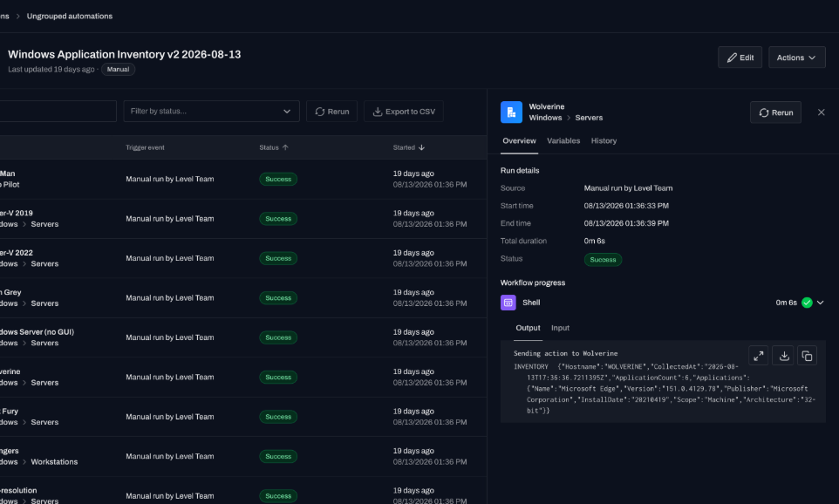
Task: Open the History tab
Action: click(x=604, y=140)
